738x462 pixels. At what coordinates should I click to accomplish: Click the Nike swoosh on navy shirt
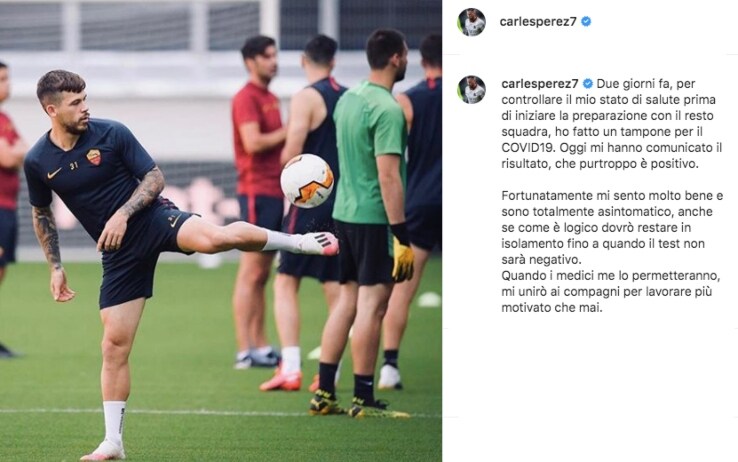pyautogui.click(x=54, y=174)
